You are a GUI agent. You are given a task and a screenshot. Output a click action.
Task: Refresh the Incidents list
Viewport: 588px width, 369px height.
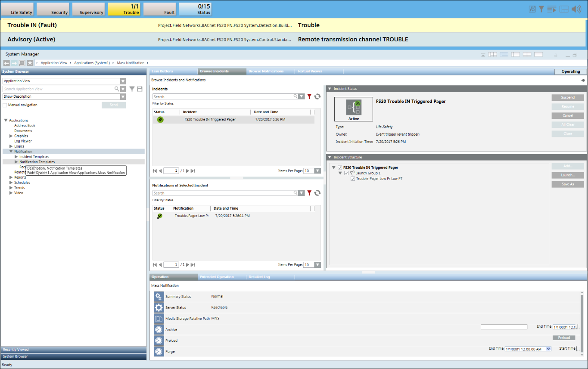pos(317,97)
